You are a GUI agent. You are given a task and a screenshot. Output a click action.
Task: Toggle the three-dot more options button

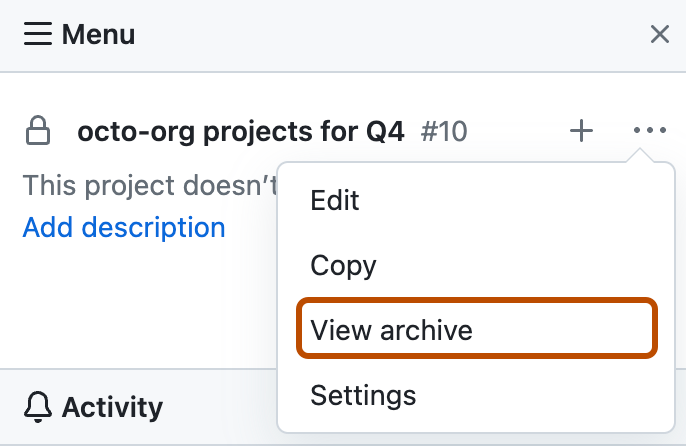649,131
